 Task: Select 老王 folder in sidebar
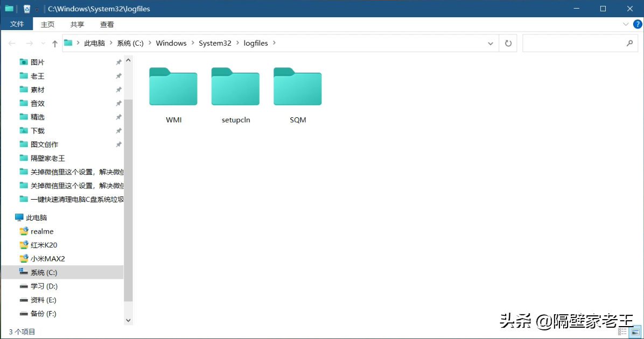tap(37, 76)
